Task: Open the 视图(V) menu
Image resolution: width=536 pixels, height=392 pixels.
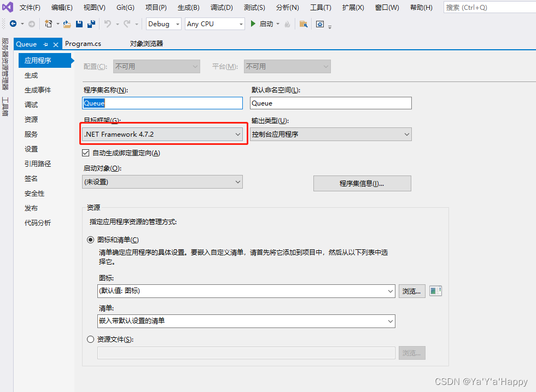Action: (x=94, y=8)
